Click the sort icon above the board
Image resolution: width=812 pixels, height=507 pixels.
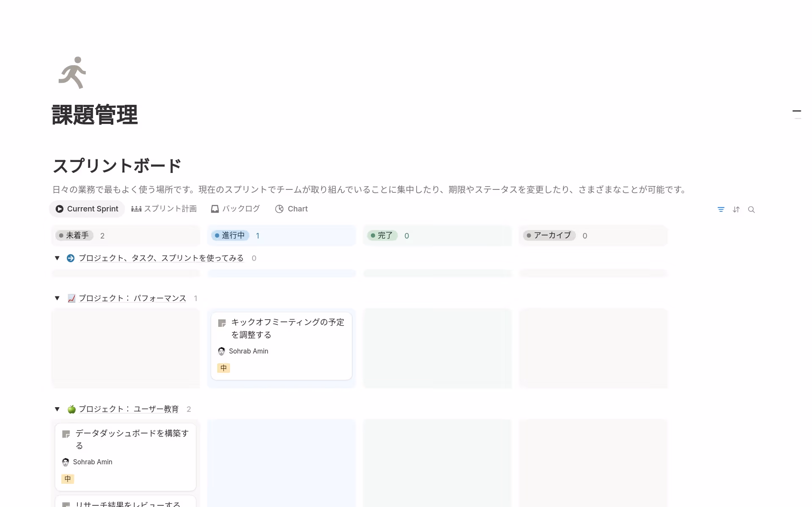click(x=736, y=209)
